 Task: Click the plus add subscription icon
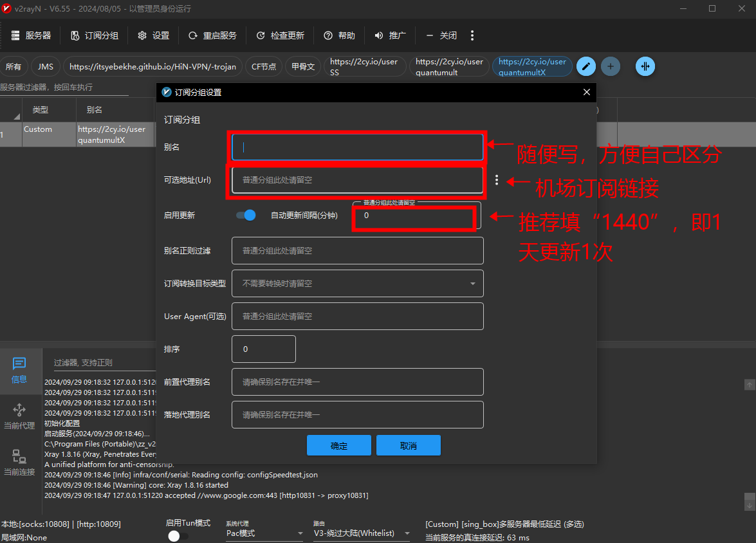click(x=611, y=66)
